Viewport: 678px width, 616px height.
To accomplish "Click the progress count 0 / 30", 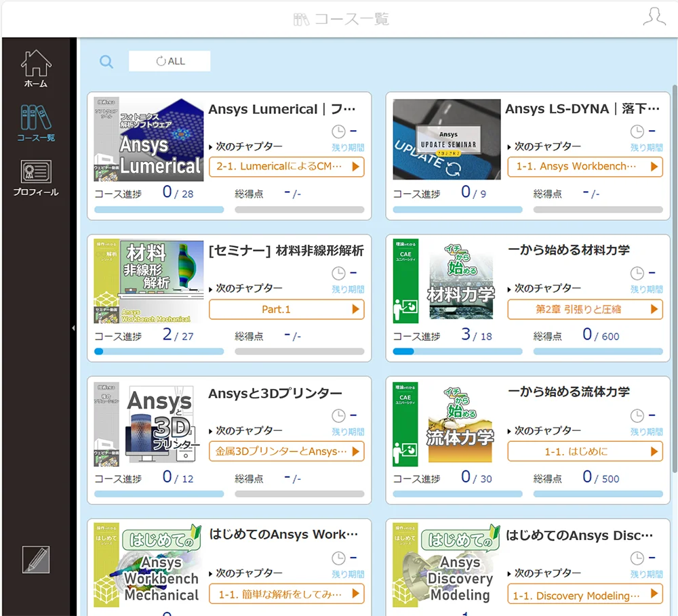I will pyautogui.click(x=477, y=477).
